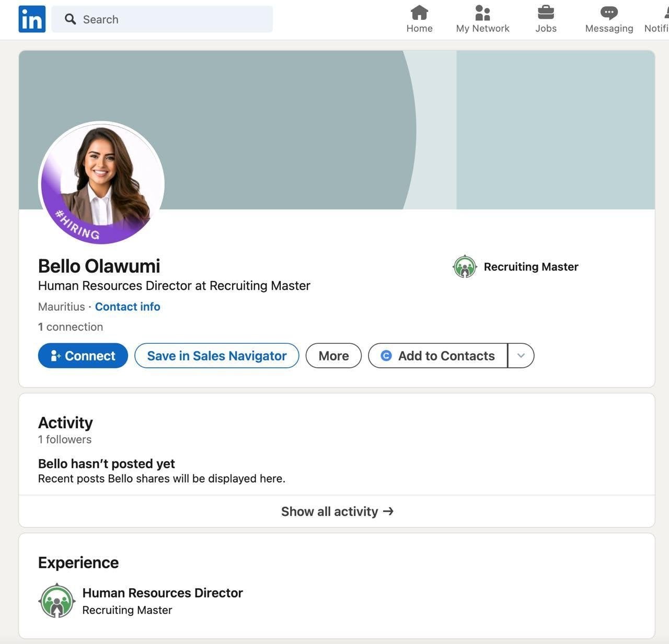Open Bello Olawumi's profile photo
Viewport: 669px width, 644px height.
point(102,183)
